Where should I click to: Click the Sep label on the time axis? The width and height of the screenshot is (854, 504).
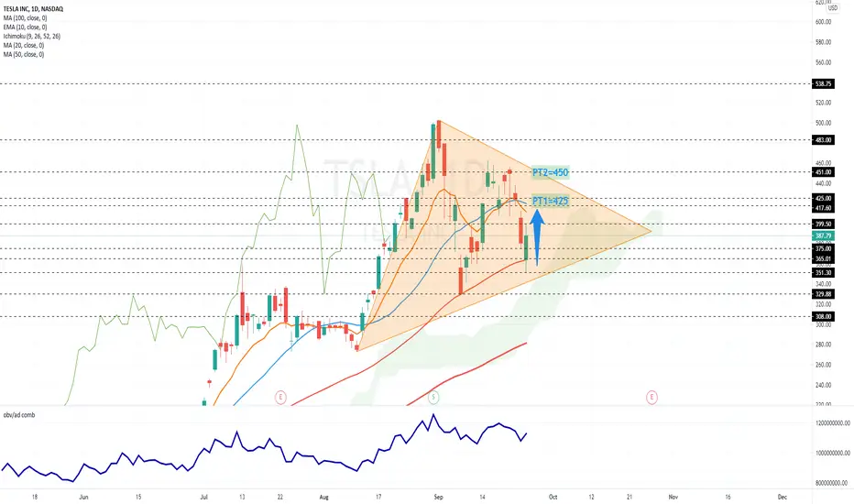[438, 497]
